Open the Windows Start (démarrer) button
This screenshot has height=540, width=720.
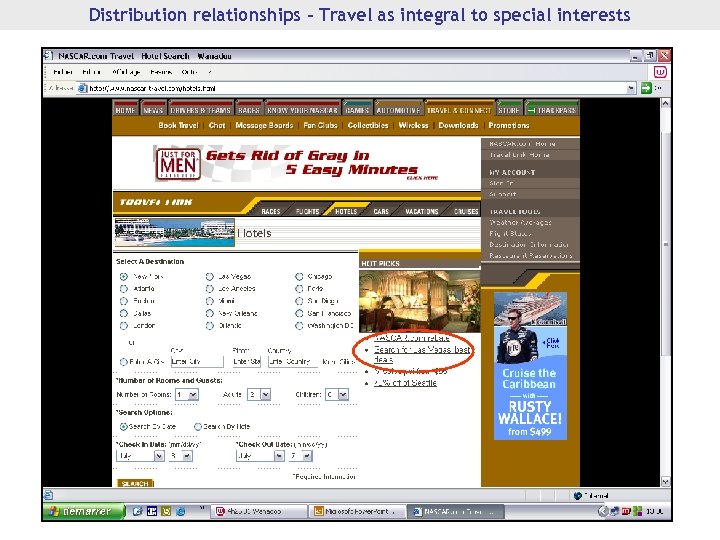(84, 511)
